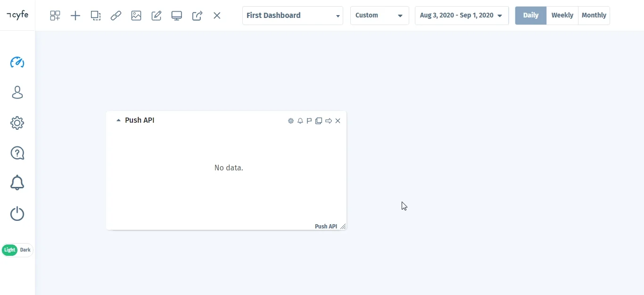Add a new dashboard via grid-plus icon

tap(55, 16)
